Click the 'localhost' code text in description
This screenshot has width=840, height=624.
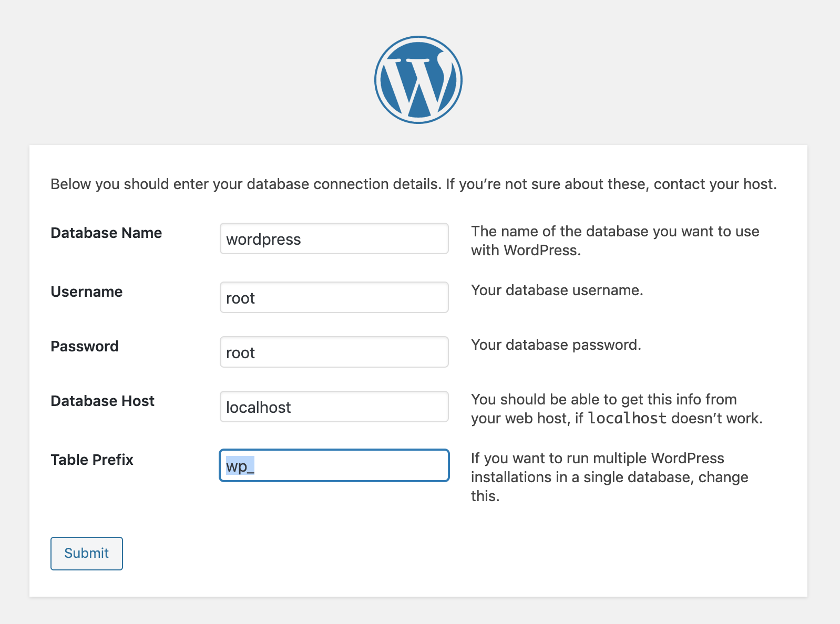[x=627, y=418]
